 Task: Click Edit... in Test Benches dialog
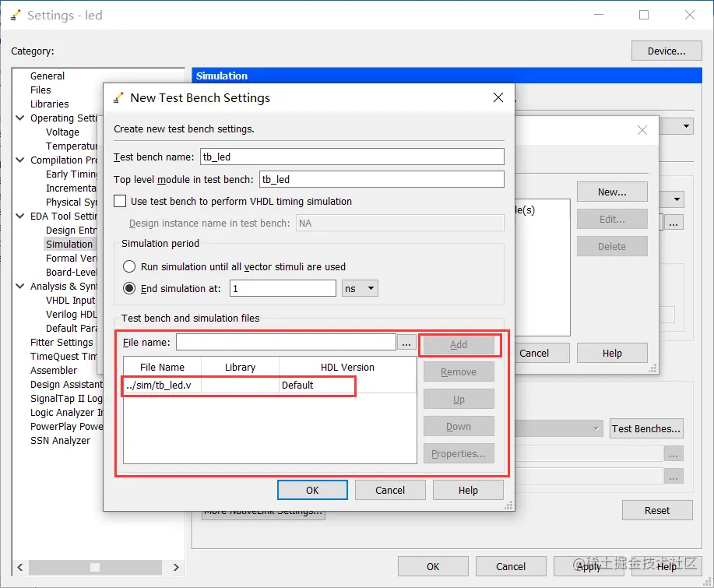click(x=612, y=220)
